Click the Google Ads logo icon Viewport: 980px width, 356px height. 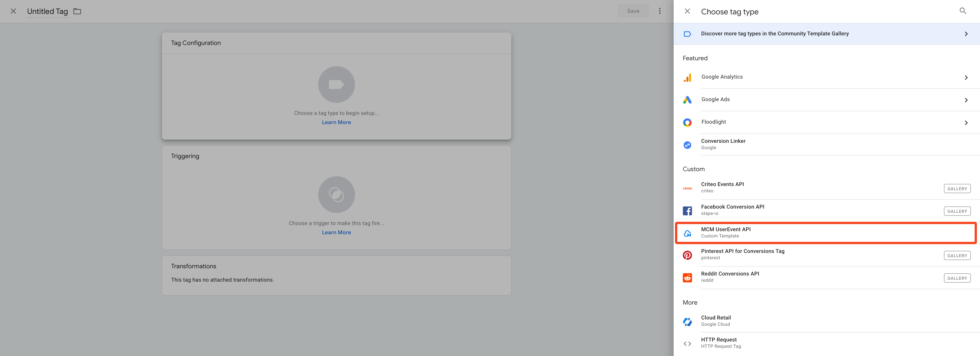coord(687,100)
